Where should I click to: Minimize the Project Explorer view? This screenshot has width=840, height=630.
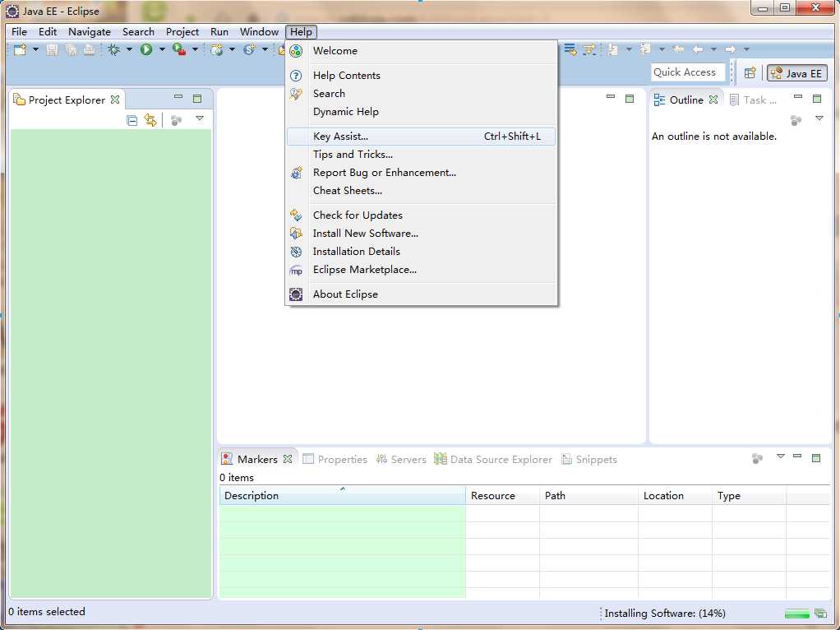pos(178,97)
